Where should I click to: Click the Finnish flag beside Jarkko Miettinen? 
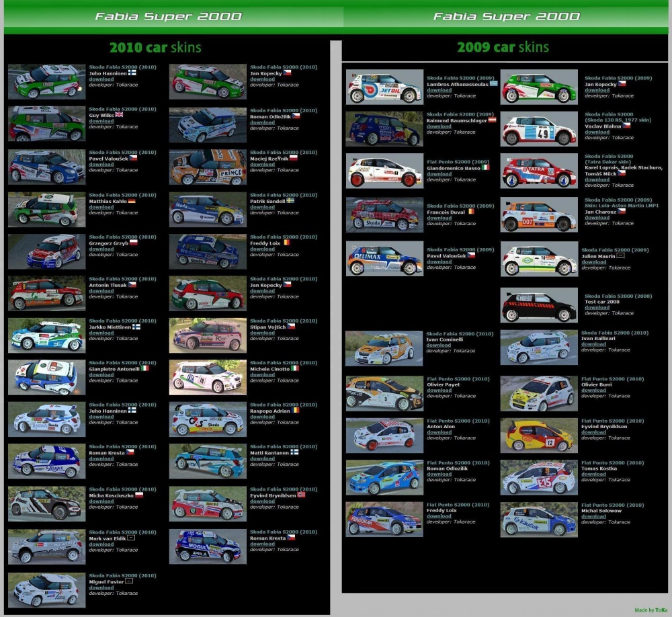click(136, 327)
